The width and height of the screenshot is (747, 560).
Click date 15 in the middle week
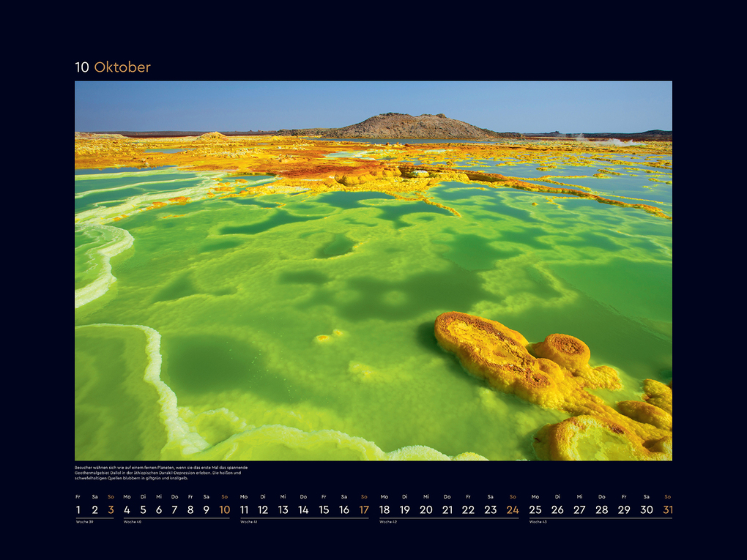click(323, 508)
